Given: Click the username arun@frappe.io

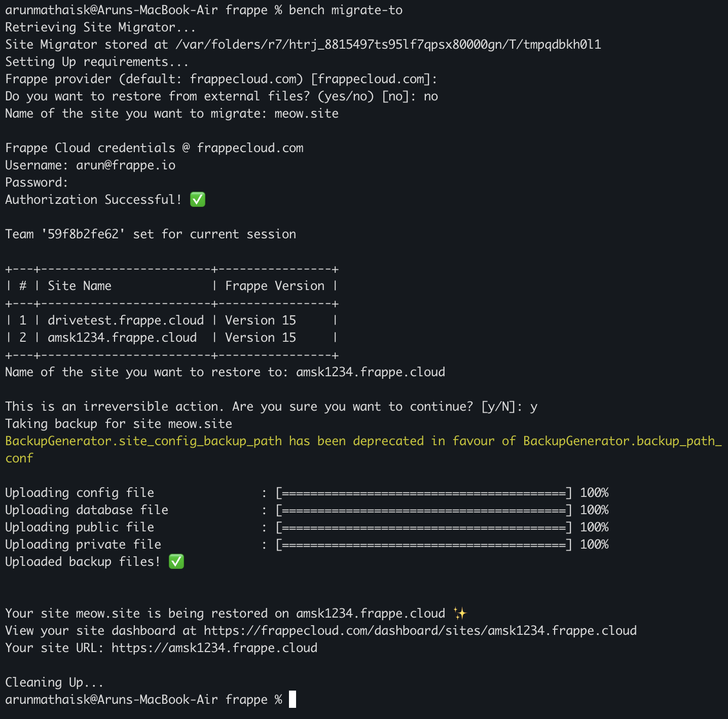Looking at the screenshot, I should (126, 165).
